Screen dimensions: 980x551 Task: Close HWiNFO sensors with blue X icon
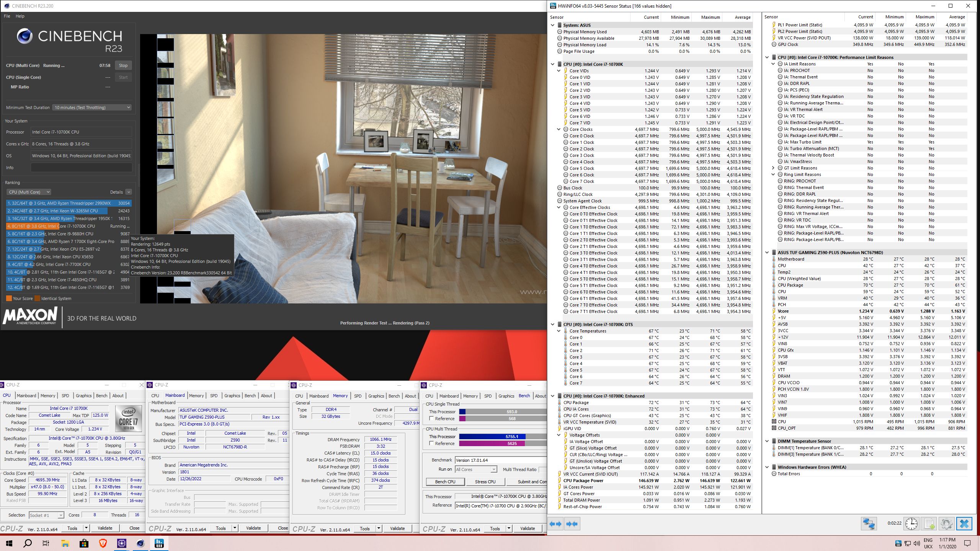pyautogui.click(x=964, y=524)
